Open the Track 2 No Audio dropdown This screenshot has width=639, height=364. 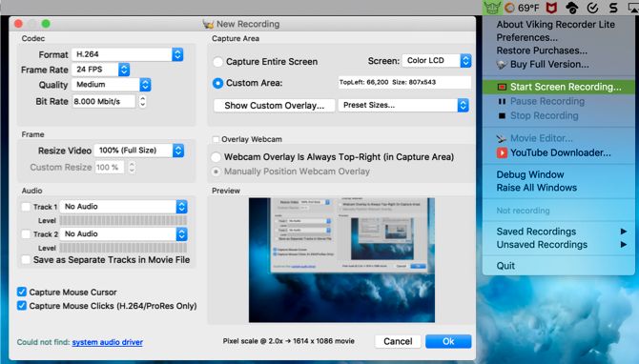123,234
